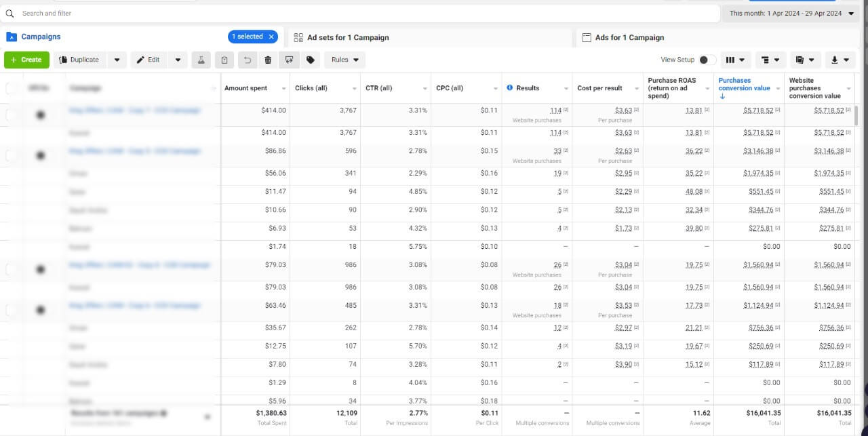The image size is (868, 436).
Task: Click the clipboard icon in the toolbar
Action: (224, 60)
